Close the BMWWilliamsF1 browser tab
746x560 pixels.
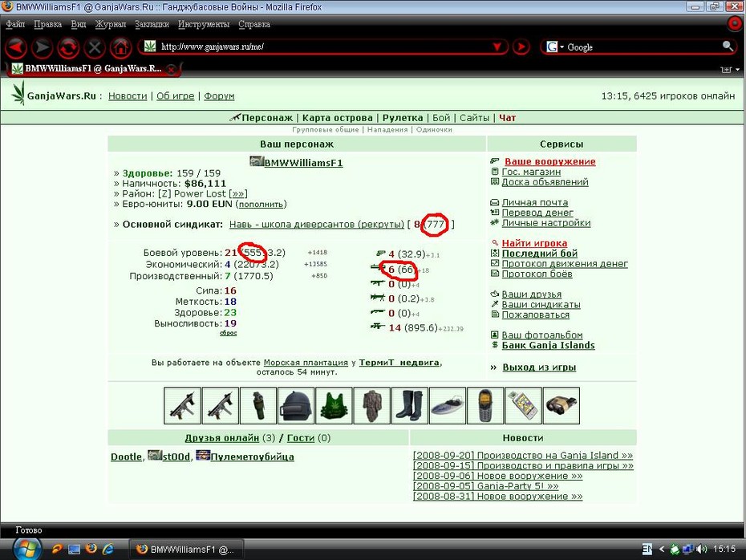point(172,70)
